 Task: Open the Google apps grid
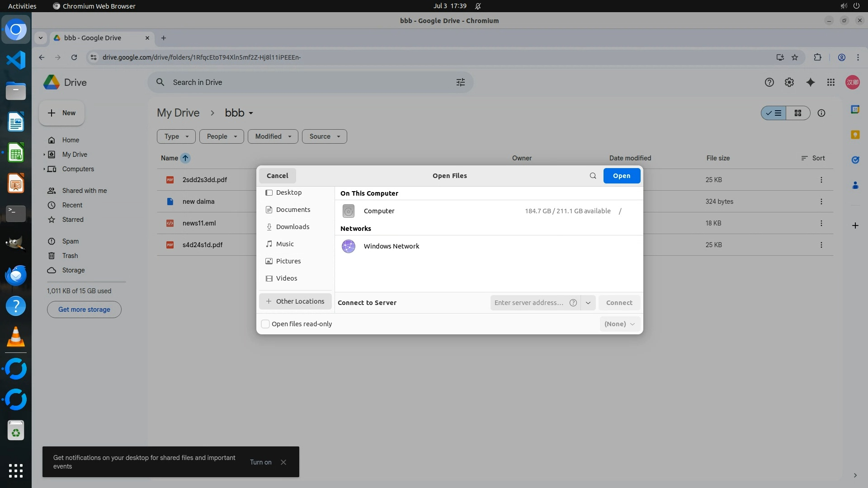click(830, 82)
